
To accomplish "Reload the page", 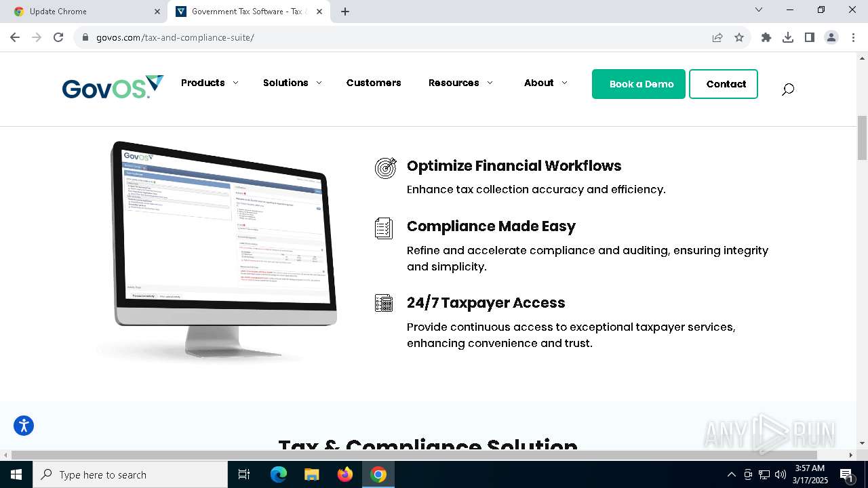I will click(x=58, y=37).
